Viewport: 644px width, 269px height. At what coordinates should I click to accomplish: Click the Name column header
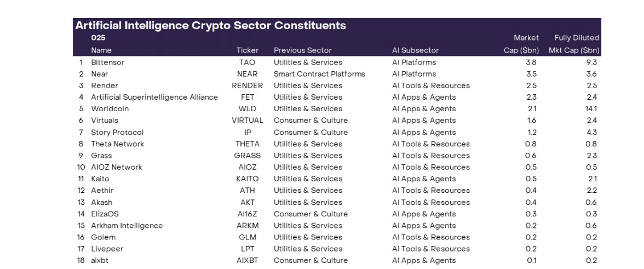point(101,50)
